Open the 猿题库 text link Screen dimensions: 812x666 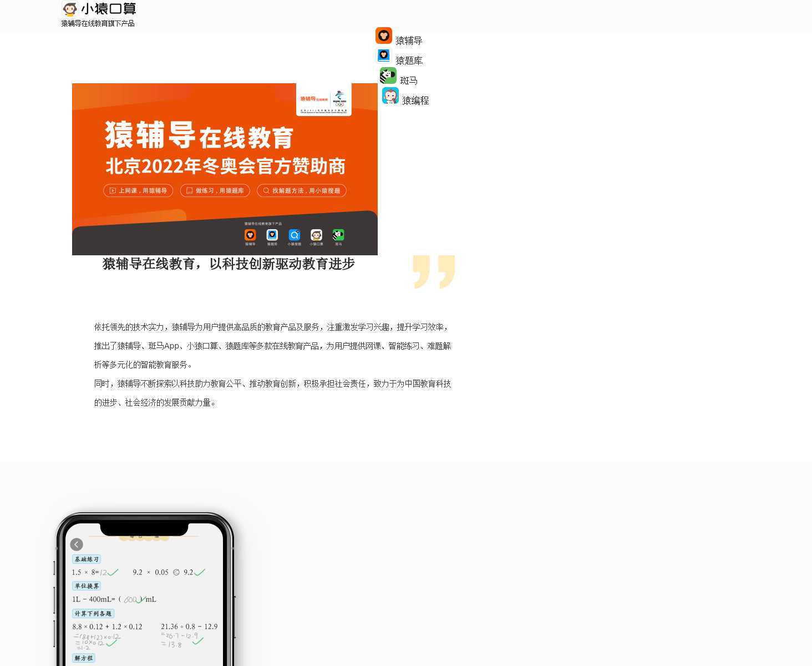tap(409, 60)
